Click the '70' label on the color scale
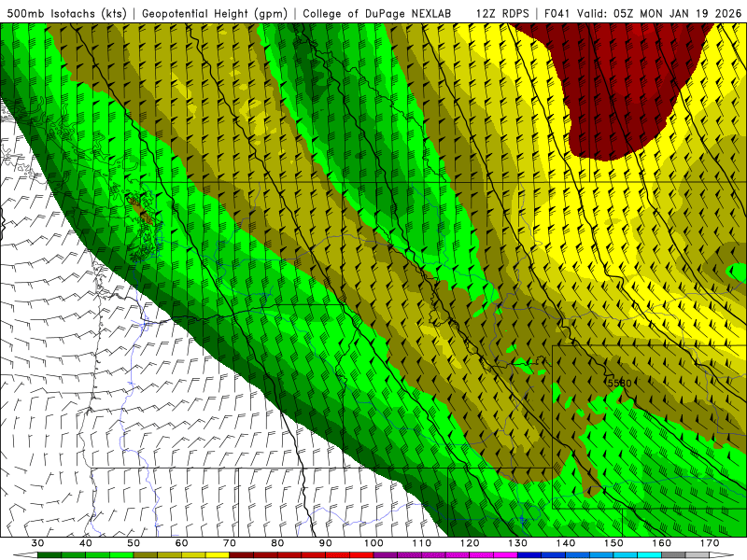Viewport: 747px width, 560px height. [230, 543]
